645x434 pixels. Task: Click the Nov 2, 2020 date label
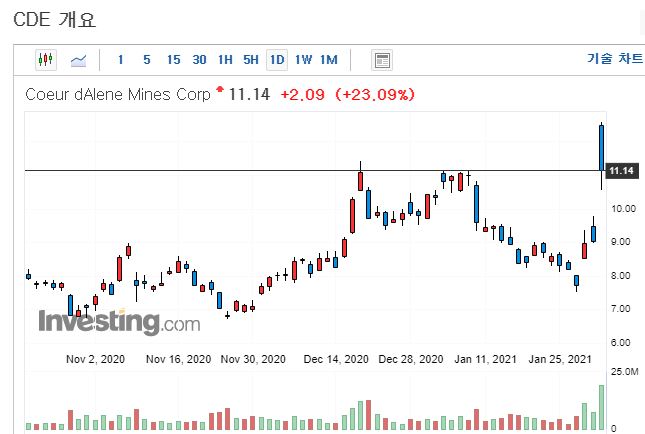95,359
